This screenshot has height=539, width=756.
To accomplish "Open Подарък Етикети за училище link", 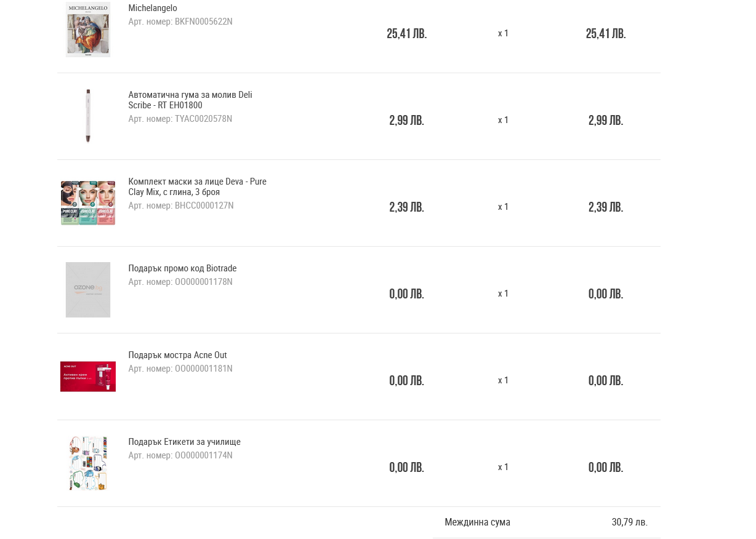I will coord(184,442).
